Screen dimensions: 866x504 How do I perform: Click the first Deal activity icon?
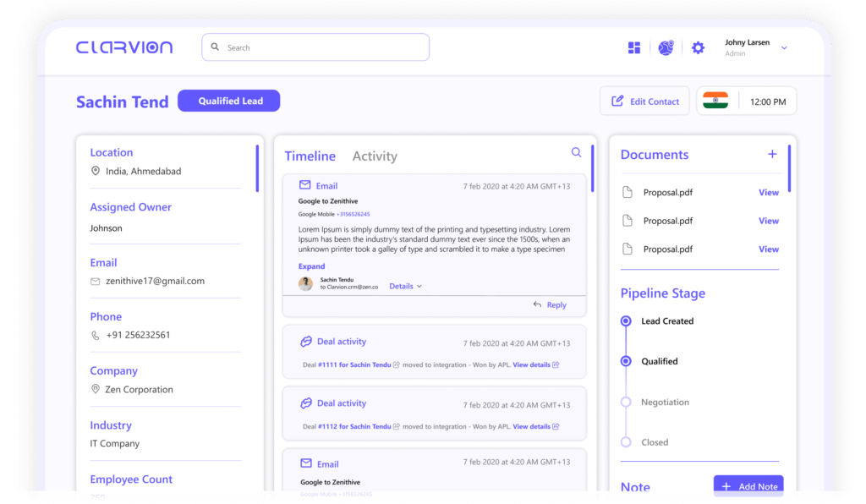coord(306,342)
